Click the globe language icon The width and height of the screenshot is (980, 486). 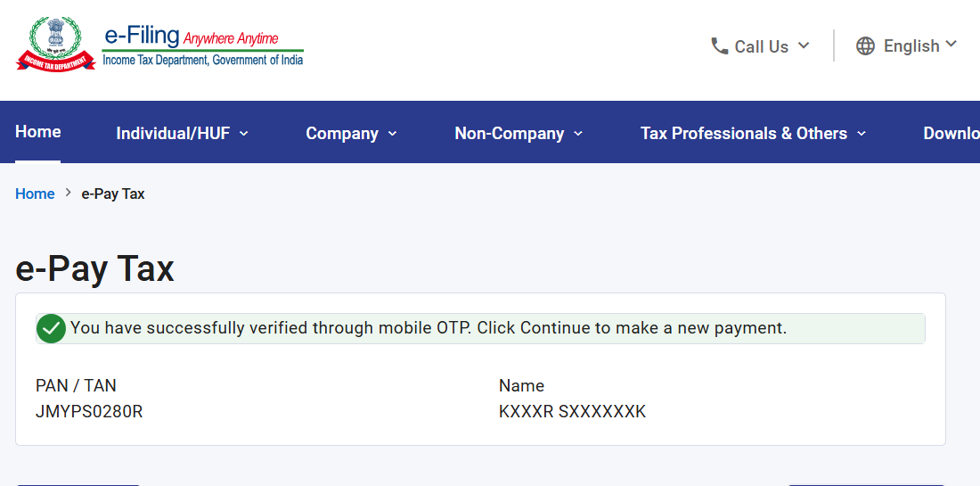point(865,46)
